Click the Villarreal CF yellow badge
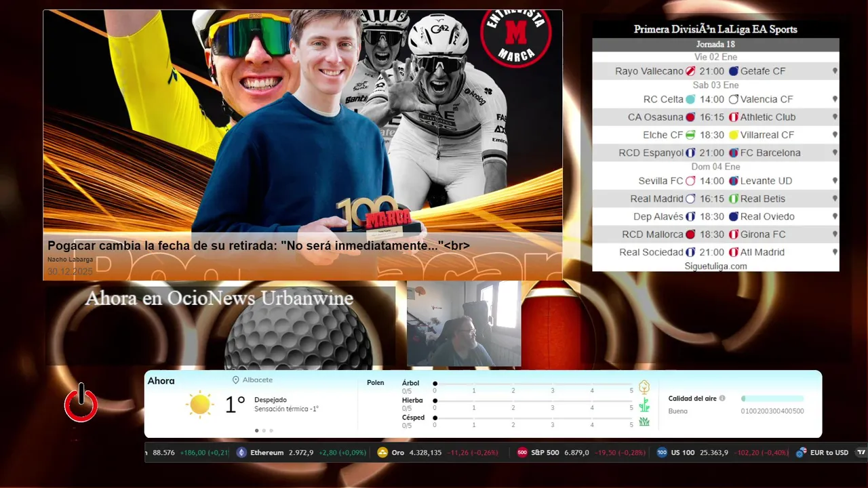 pos(734,135)
